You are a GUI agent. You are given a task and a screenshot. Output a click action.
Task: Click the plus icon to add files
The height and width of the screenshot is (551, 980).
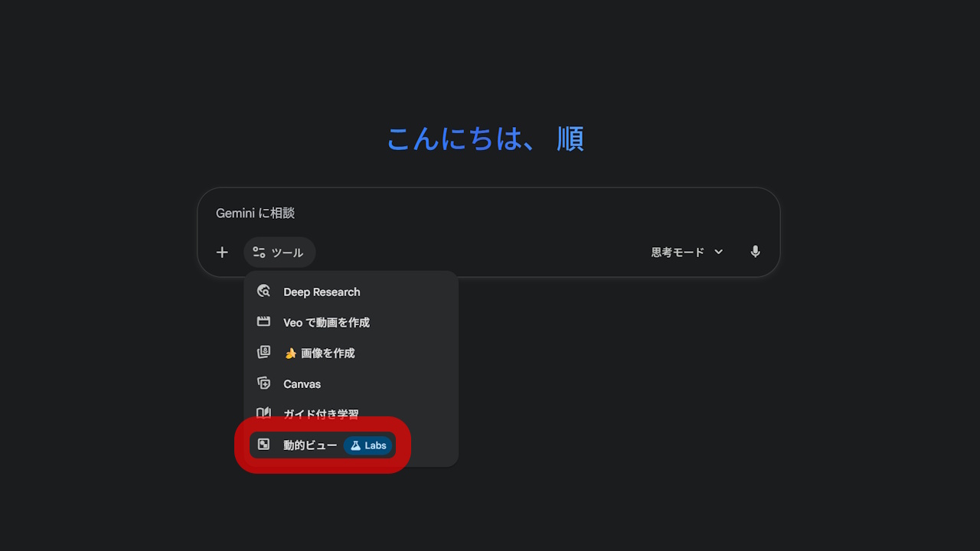coord(222,253)
